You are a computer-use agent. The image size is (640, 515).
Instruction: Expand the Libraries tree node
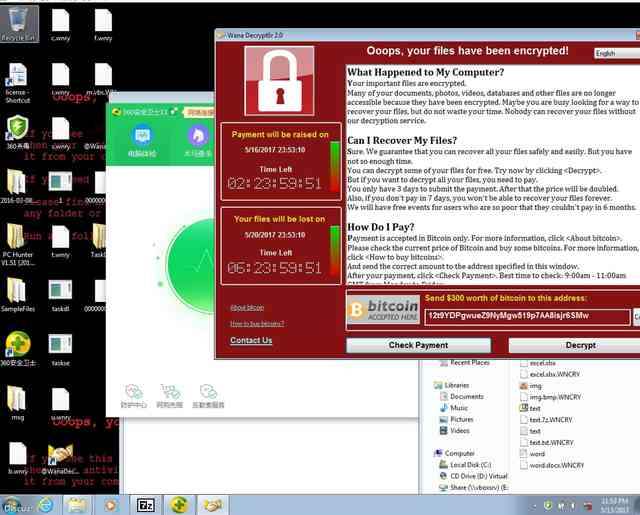pos(451,385)
